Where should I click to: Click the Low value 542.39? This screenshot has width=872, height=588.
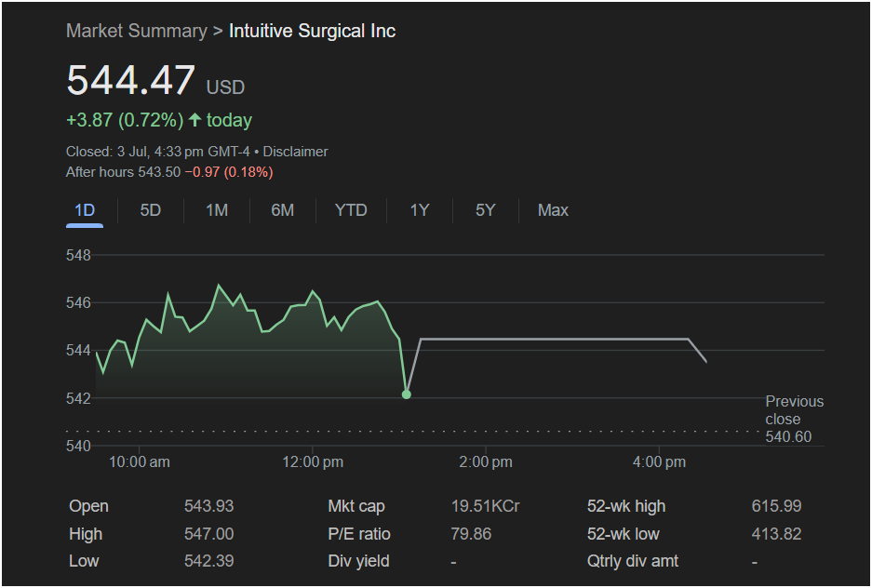tap(209, 561)
